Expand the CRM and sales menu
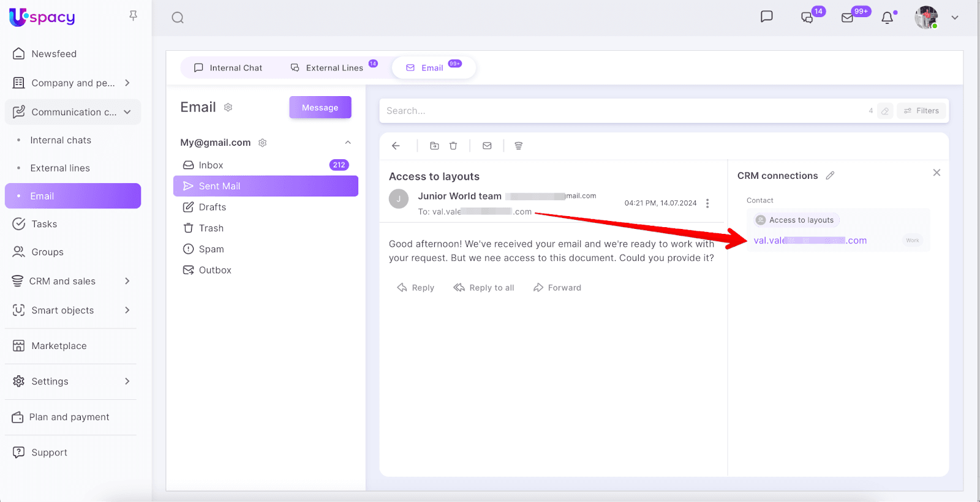 [127, 281]
